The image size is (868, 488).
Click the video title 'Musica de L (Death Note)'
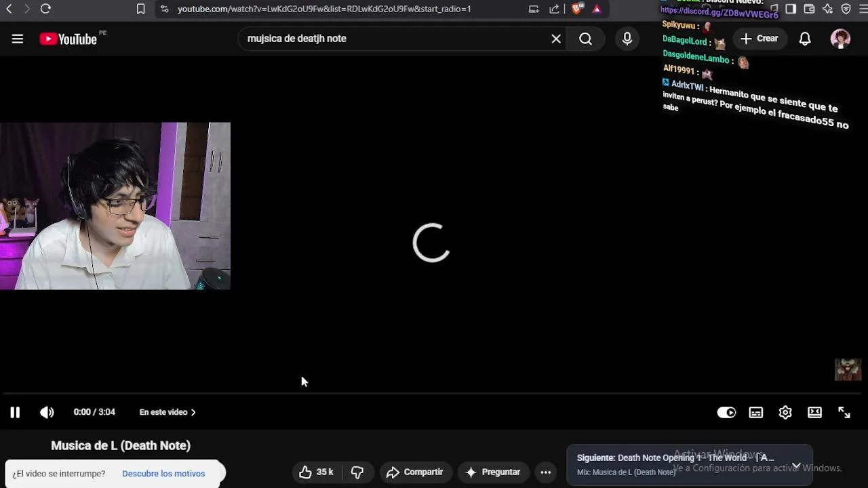click(121, 445)
